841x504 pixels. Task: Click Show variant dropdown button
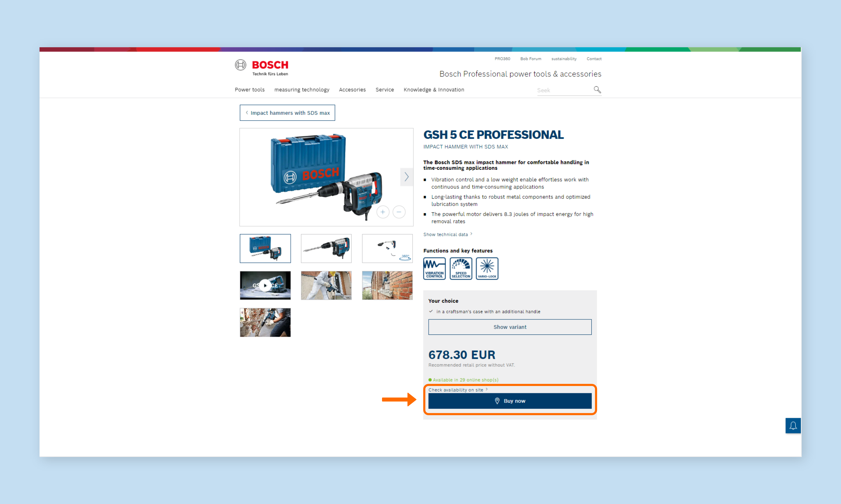tap(510, 327)
